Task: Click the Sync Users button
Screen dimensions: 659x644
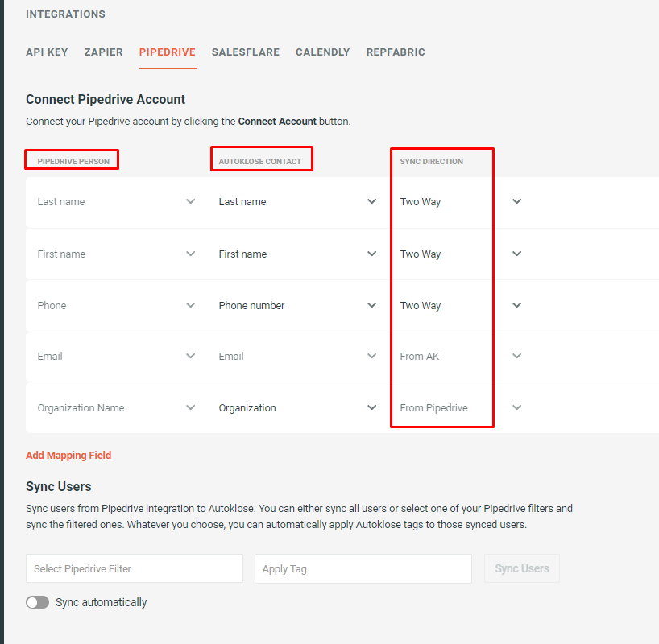Action: click(x=521, y=568)
